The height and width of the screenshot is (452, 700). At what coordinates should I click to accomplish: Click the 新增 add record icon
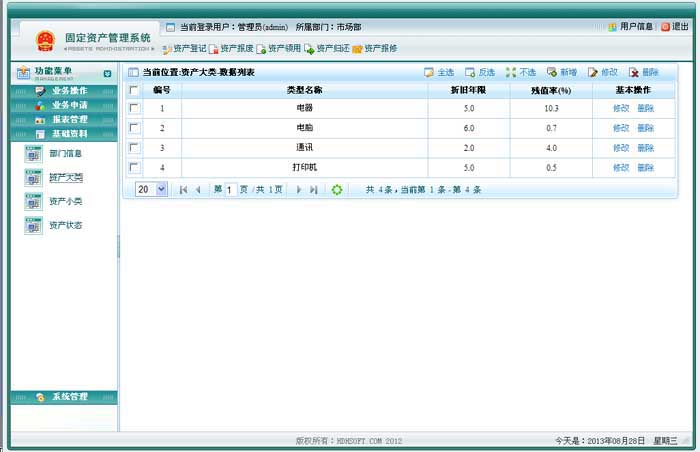(552, 72)
